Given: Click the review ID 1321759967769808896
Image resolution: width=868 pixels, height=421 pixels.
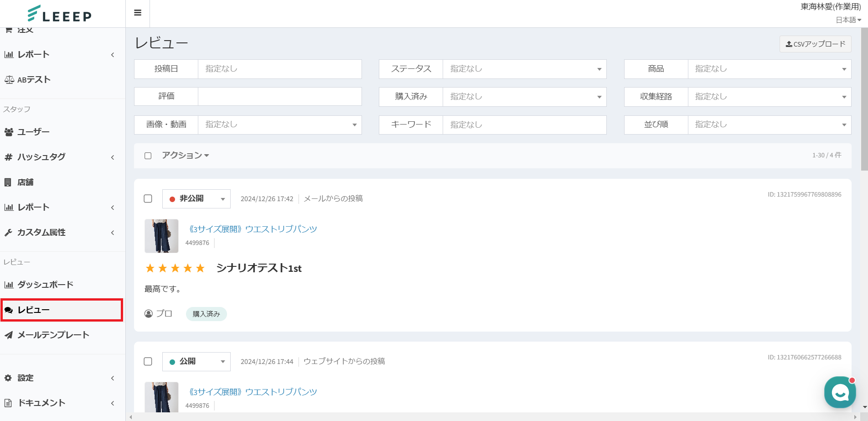Looking at the screenshot, I should pyautogui.click(x=805, y=194).
